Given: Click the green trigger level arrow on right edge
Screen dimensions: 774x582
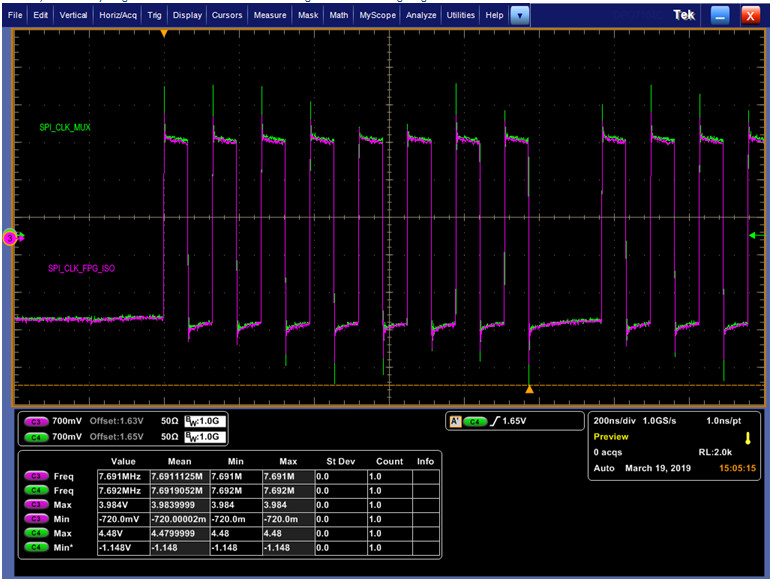Looking at the screenshot, I should pyautogui.click(x=753, y=235).
